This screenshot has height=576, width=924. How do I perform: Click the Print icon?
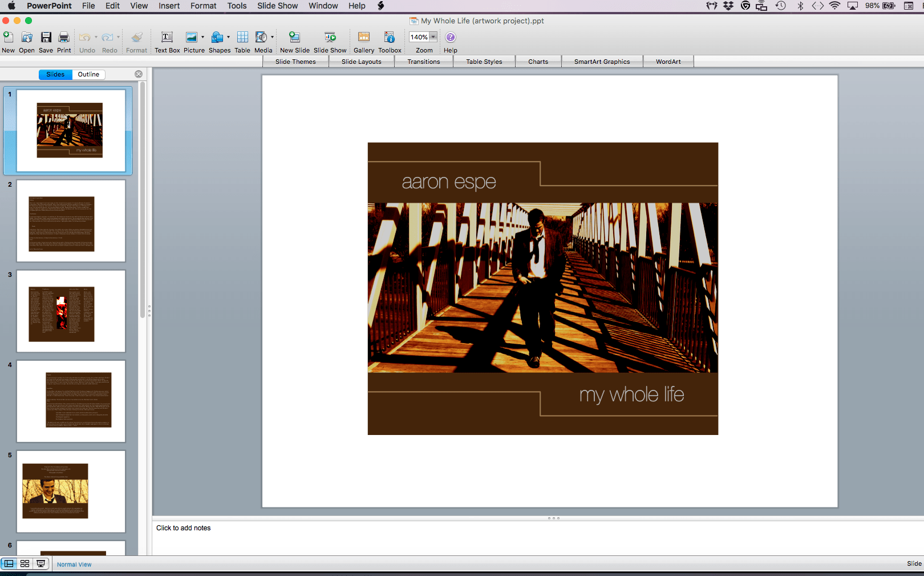[64, 37]
